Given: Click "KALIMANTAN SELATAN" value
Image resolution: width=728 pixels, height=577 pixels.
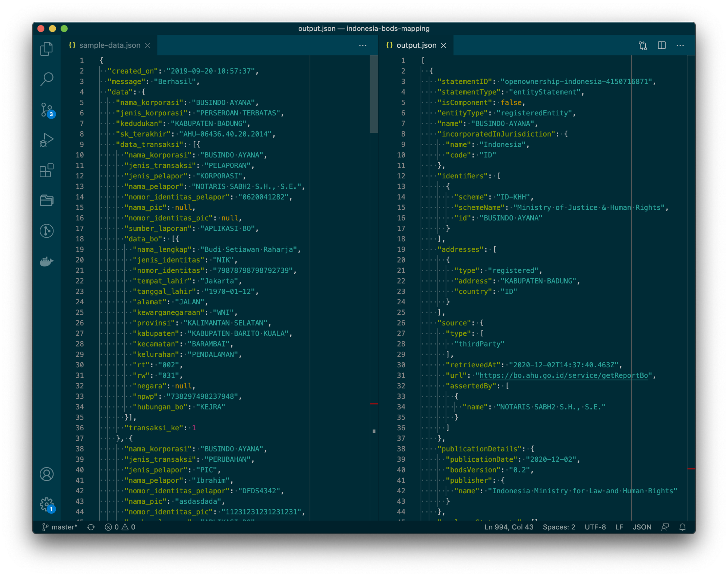Looking at the screenshot, I should pos(225,323).
